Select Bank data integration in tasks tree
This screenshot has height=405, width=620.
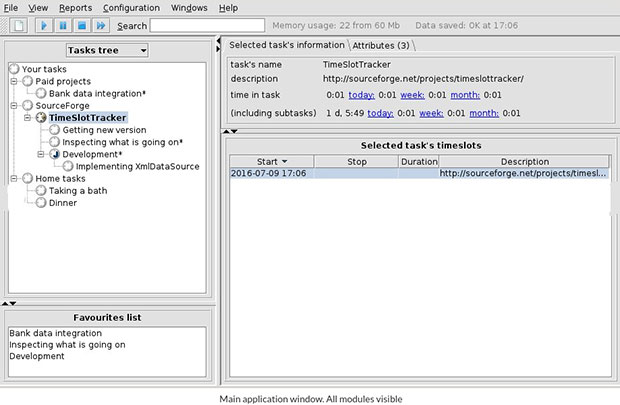click(x=97, y=94)
